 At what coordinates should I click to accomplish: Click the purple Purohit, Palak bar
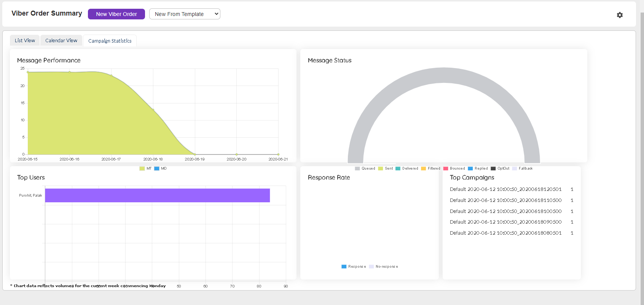tap(157, 195)
